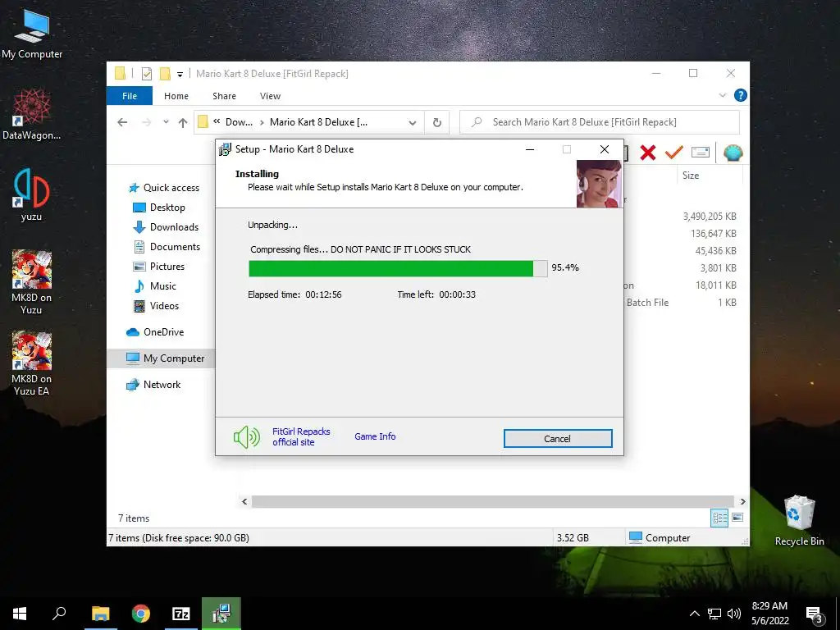Cancel the Mario Kart installation
840x630 pixels.
(x=558, y=438)
